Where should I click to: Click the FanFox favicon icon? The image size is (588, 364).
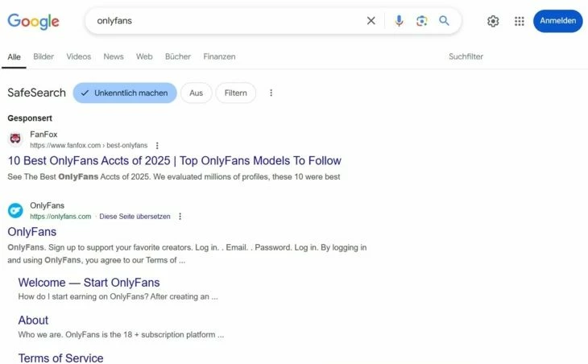point(15,139)
